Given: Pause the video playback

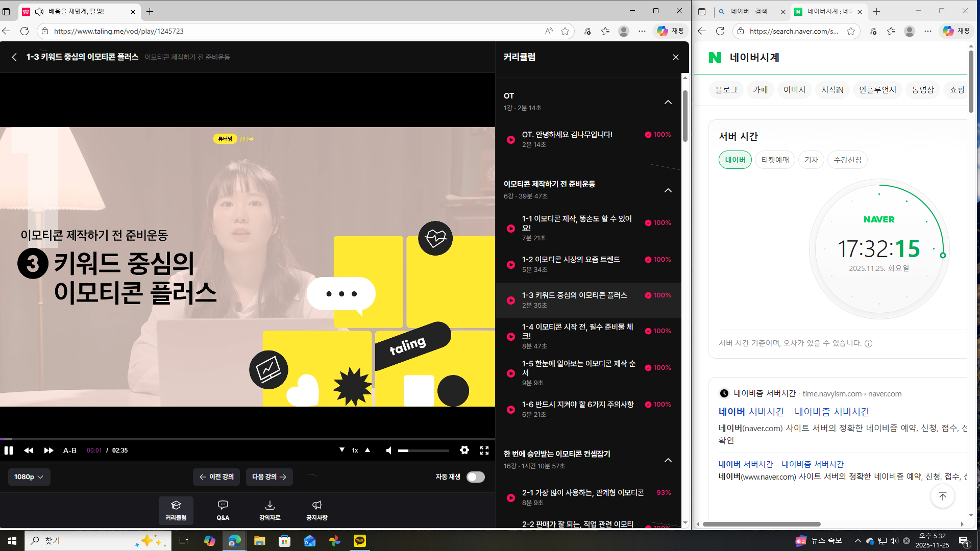Looking at the screenshot, I should point(9,450).
